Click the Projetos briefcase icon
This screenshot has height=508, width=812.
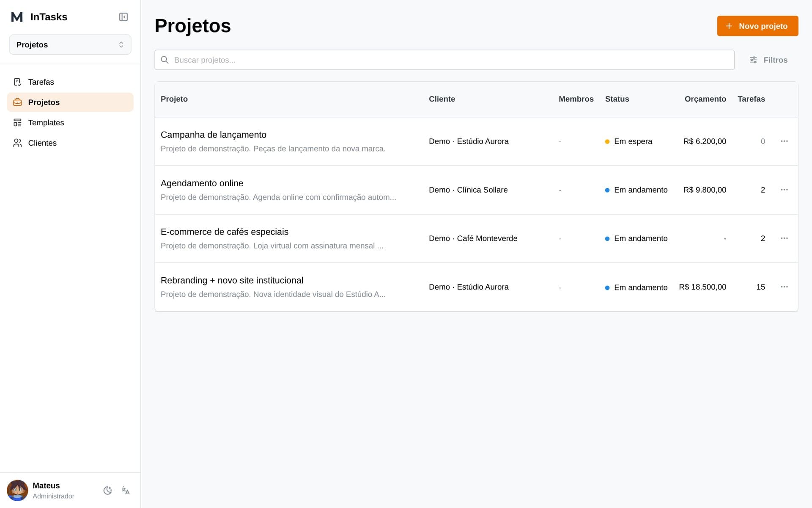click(x=17, y=102)
